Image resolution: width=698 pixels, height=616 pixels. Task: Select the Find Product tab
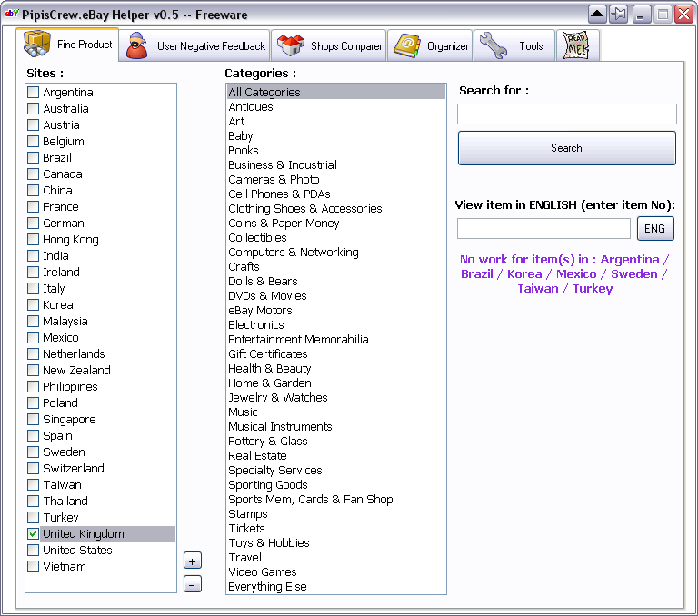[67, 44]
